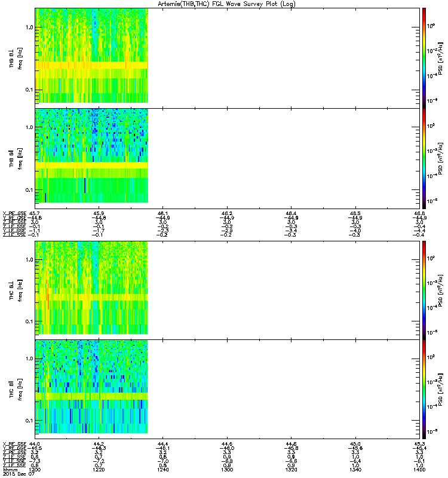Click the THB Y_LE_SSE value -1.1
The height and width of the screenshot is (478, 448).
(x=34, y=231)
